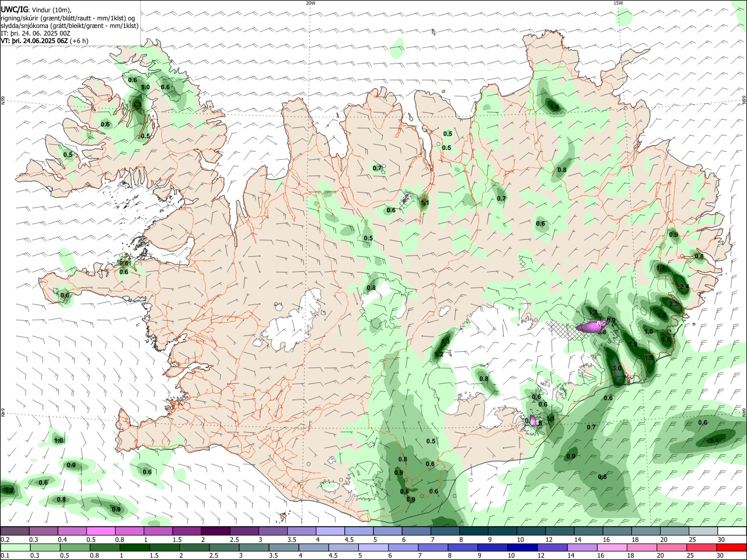The width and height of the screenshot is (747, 560).
Task: Select the deep blue lower swatch at 10
Action: point(522,547)
